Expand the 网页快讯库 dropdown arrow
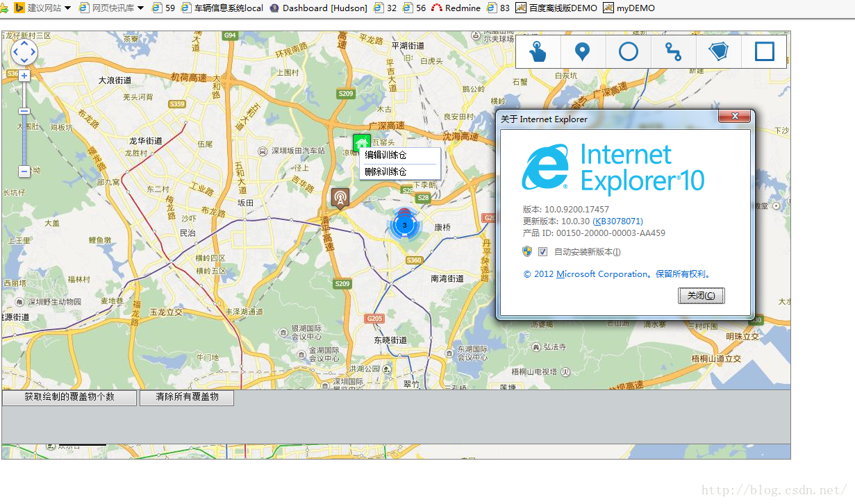This screenshot has height=504, width=855. [141, 8]
